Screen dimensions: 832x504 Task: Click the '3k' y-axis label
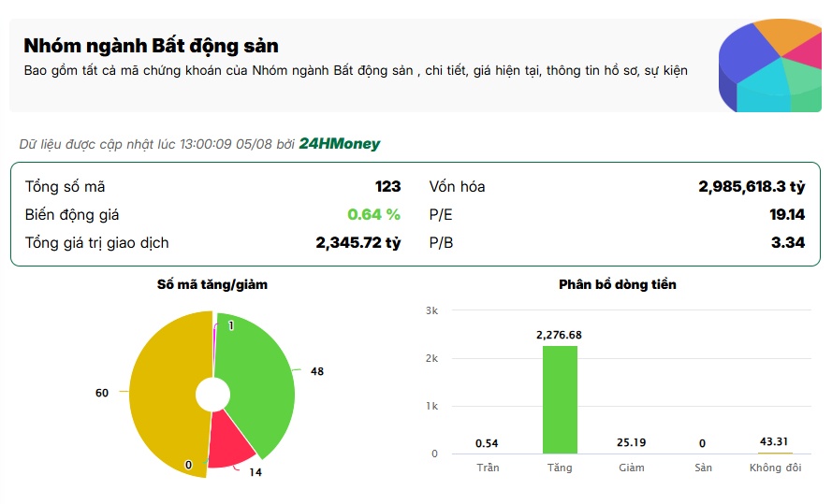point(432,311)
